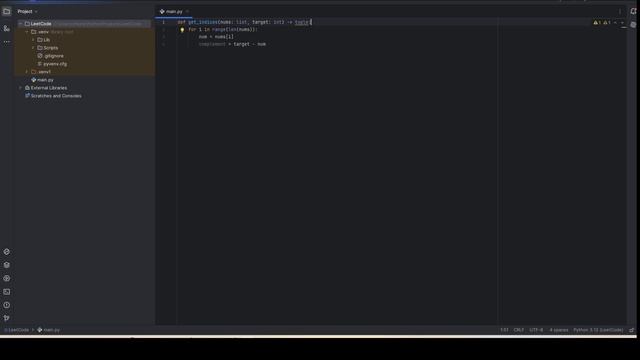Expand External Libraries node

21,88
